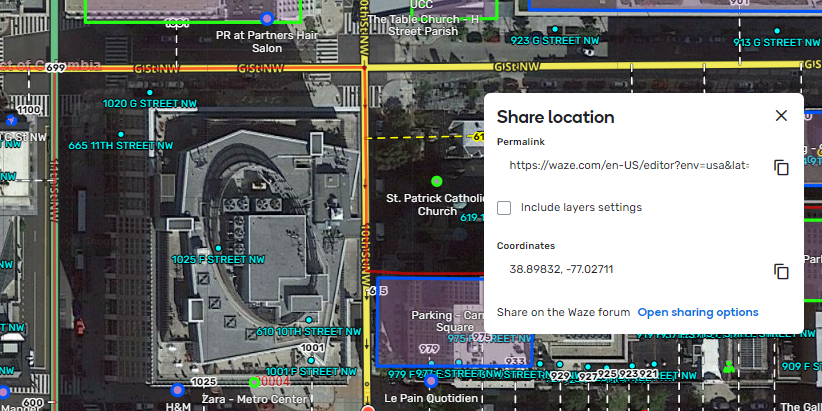Close the Share location dialog

[x=781, y=116]
